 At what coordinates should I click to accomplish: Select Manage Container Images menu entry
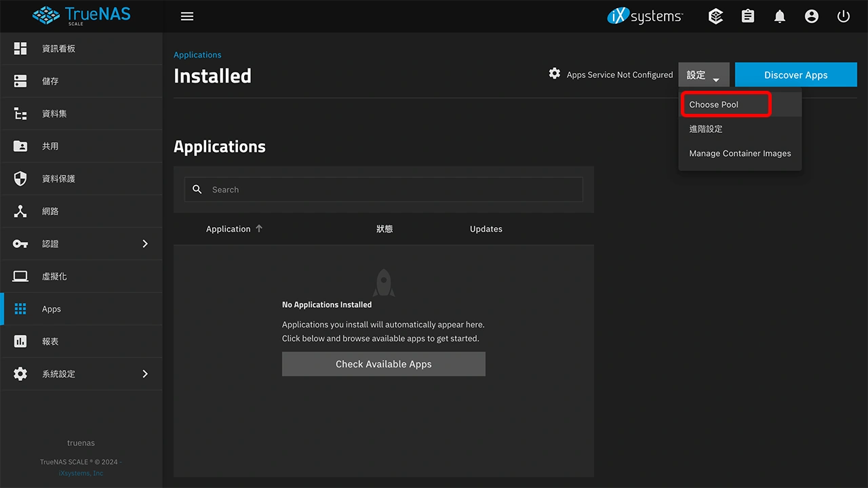coord(740,153)
